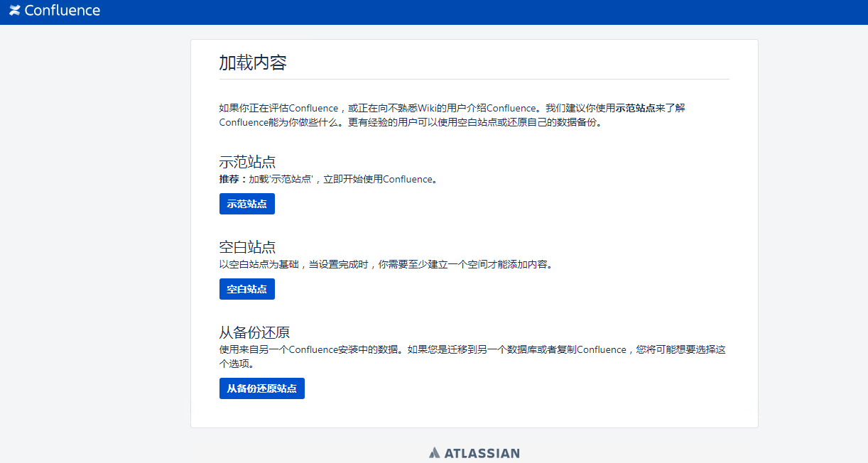Viewport: 868px width, 463px height.
Task: Click the Confluence logo in the top bar
Action: click(x=13, y=10)
